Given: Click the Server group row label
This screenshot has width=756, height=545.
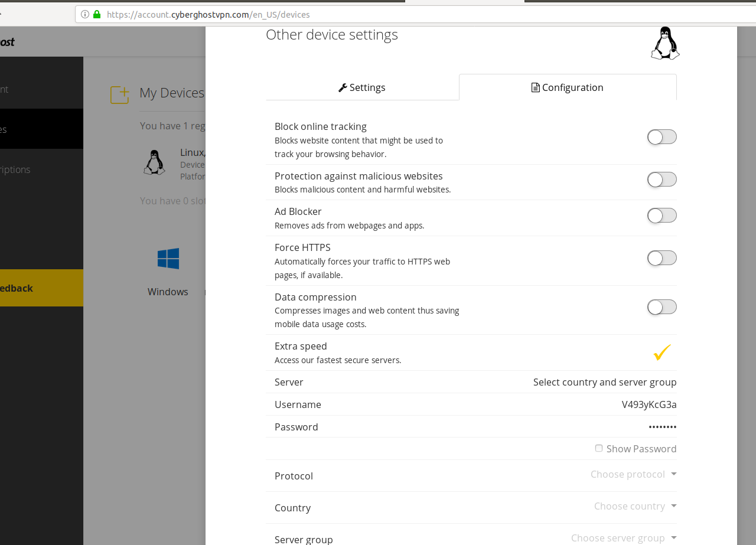Looking at the screenshot, I should 304,539.
